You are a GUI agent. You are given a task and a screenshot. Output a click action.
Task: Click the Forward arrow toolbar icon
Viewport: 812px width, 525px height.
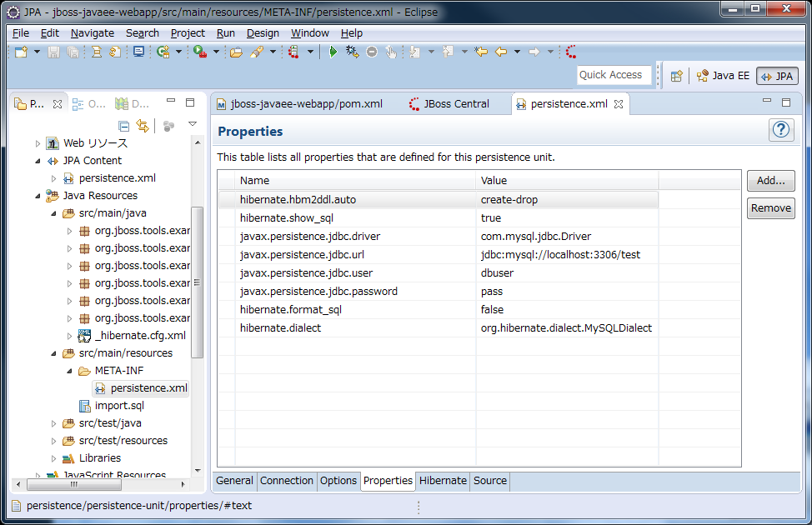pyautogui.click(x=534, y=52)
